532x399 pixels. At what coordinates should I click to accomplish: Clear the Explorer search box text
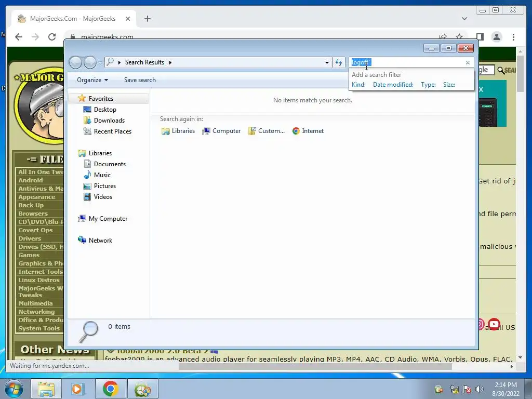click(468, 62)
